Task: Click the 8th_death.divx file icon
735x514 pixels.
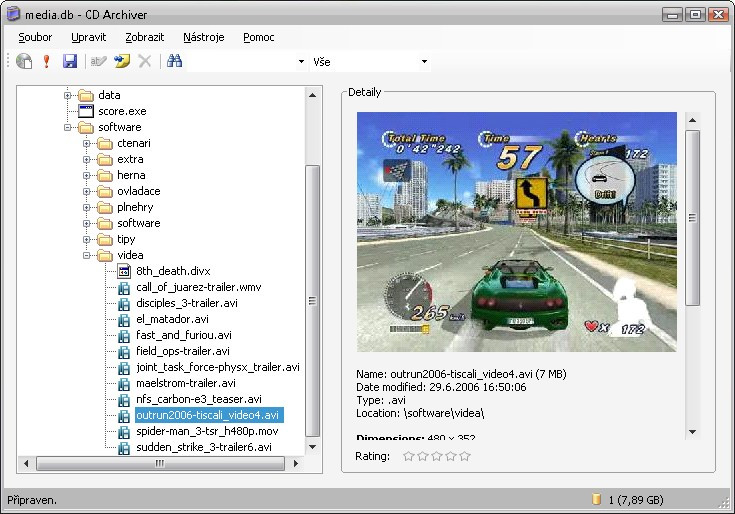Action: 124,271
